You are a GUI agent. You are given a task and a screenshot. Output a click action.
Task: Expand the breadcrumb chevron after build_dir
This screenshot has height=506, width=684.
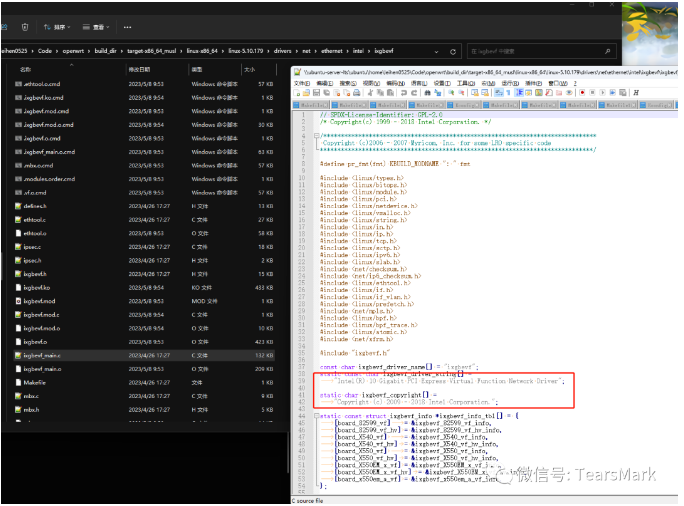(122, 51)
